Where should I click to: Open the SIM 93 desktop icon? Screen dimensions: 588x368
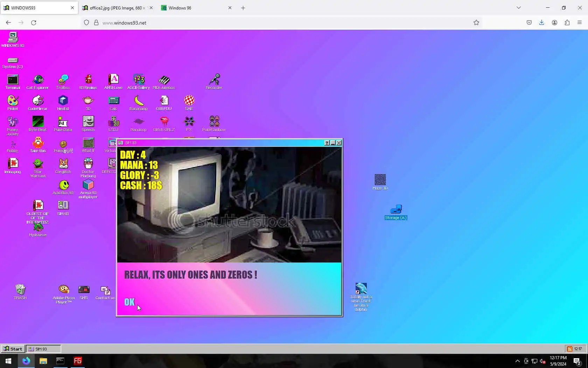click(x=63, y=208)
